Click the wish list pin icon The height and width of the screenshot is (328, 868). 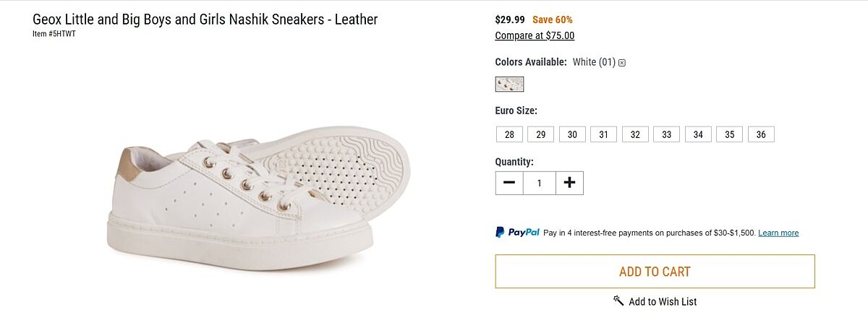[618, 301]
